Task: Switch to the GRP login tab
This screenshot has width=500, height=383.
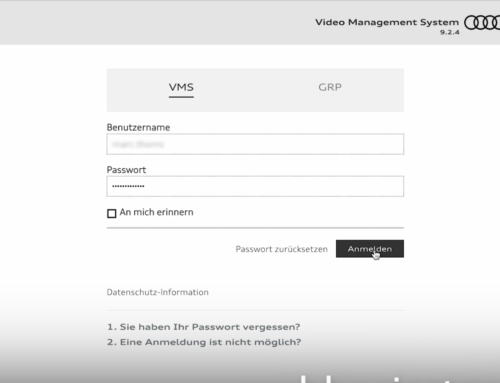Action: (330, 87)
